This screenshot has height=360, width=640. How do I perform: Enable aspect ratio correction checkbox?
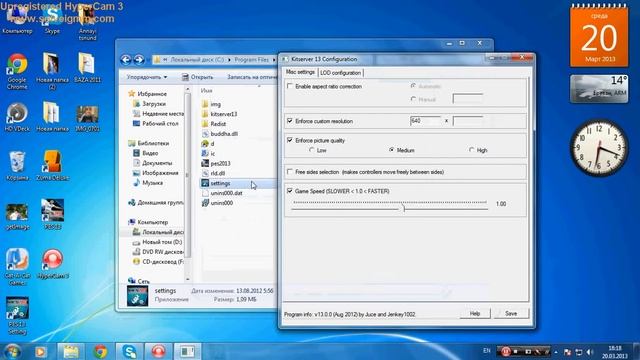coord(290,86)
